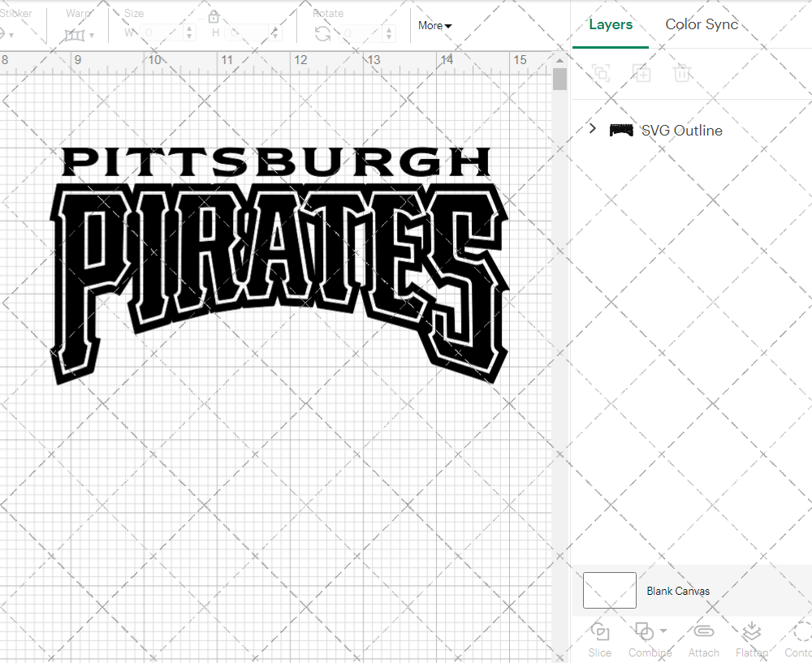The width and height of the screenshot is (812, 663).
Task: Toggle the aspect ratio lock icon
Action: click(214, 17)
